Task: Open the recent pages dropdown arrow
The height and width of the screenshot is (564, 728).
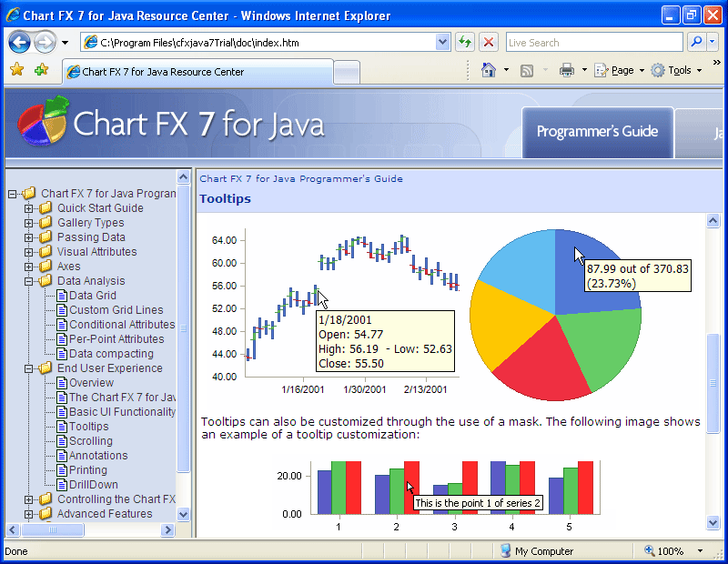Action: pyautogui.click(x=65, y=43)
